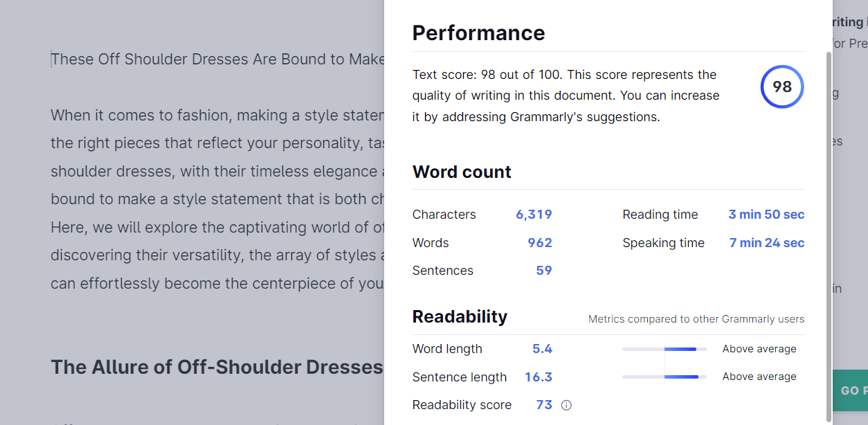
Task: Click the Performance panel heading
Action: coord(478,33)
